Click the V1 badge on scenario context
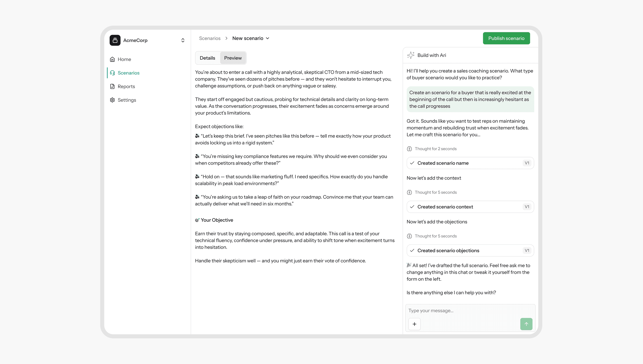The height and width of the screenshot is (364, 643). click(527, 207)
